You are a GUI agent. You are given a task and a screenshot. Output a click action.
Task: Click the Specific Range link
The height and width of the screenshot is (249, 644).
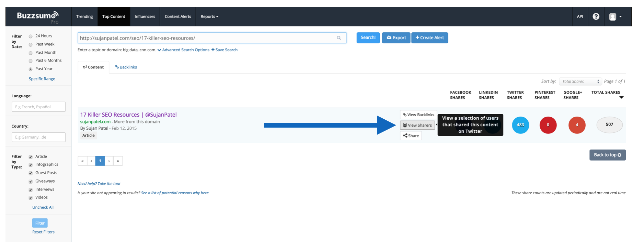pos(42,79)
